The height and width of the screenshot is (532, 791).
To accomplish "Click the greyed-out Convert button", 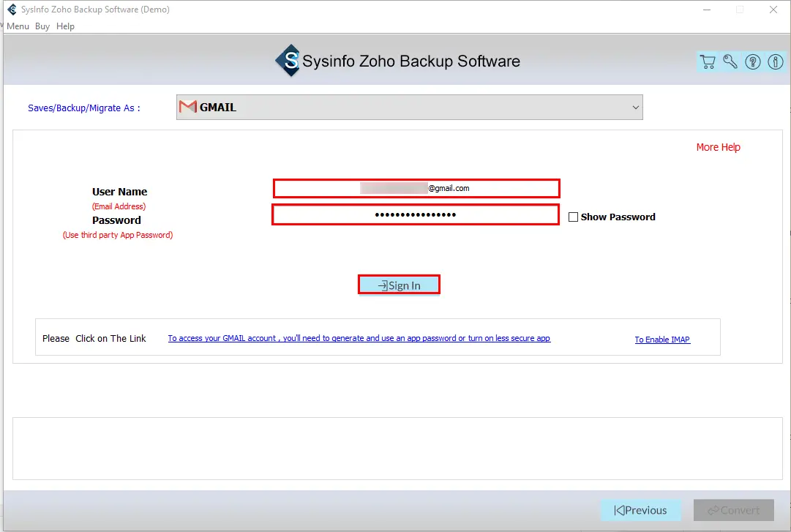I will tap(733, 510).
